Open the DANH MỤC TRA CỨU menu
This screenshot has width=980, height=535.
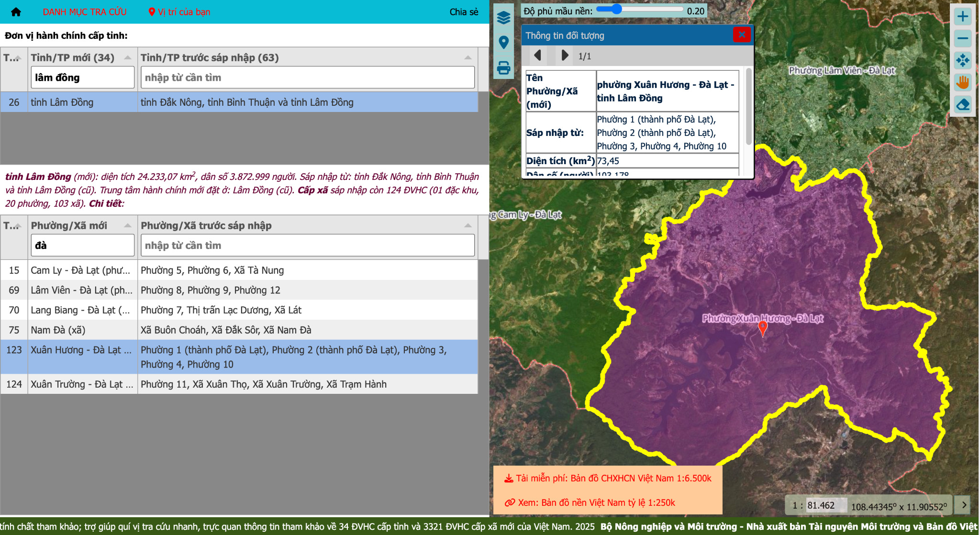pos(85,12)
